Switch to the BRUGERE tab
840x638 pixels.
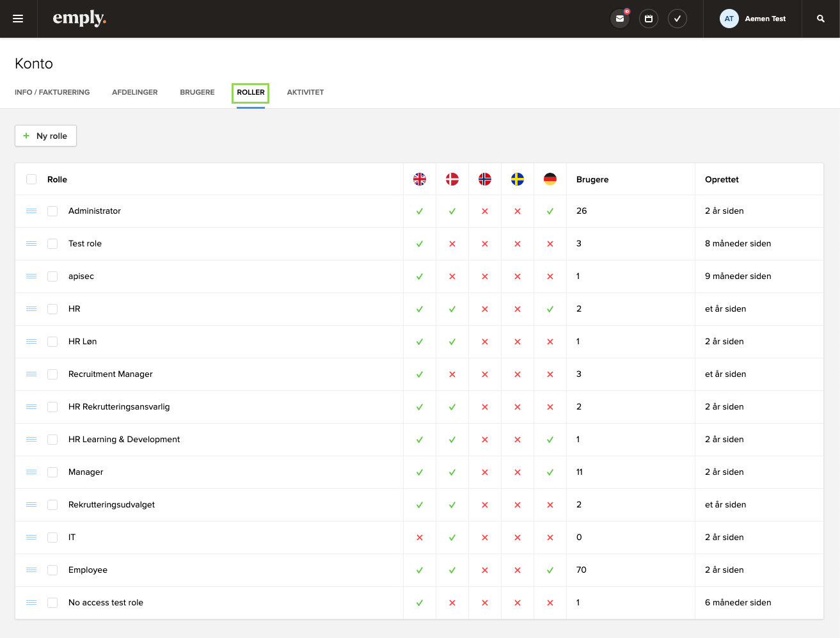coord(196,92)
